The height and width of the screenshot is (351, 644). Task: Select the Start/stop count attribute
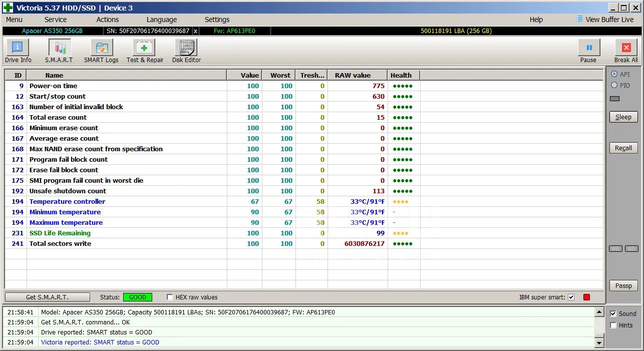tap(304, 96)
